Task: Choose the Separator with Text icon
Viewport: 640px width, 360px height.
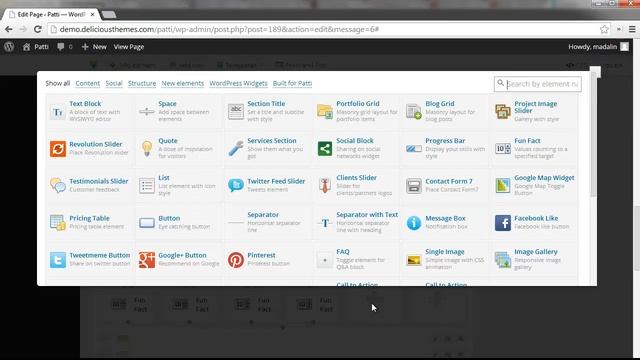Action: click(324, 223)
